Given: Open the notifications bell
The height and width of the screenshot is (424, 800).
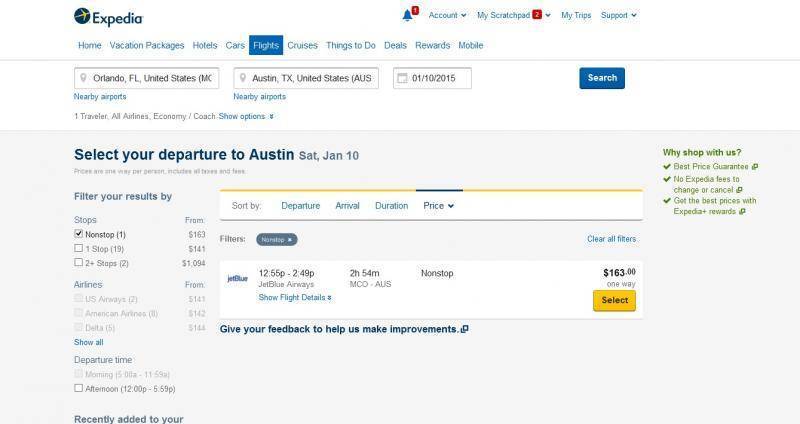Looking at the screenshot, I should coord(407,15).
